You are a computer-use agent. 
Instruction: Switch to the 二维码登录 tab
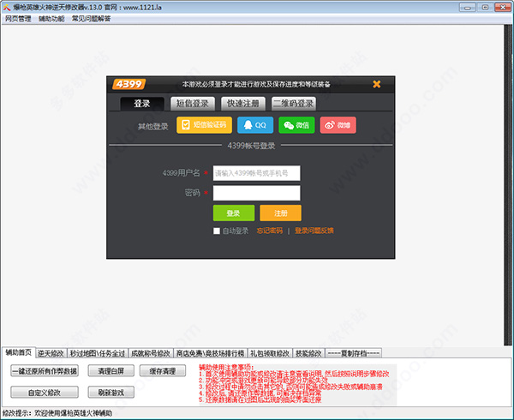[294, 104]
